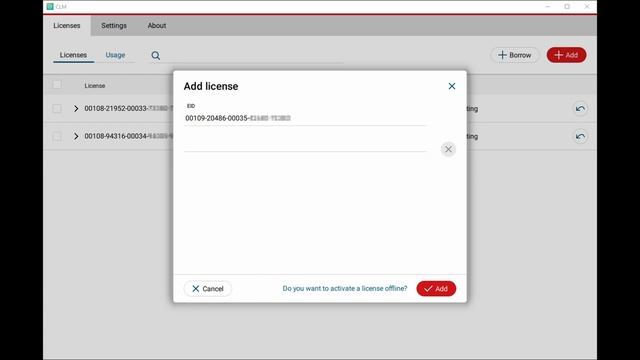Select license text 00108-21952-00033
The image size is (640, 360).
(x=129, y=109)
